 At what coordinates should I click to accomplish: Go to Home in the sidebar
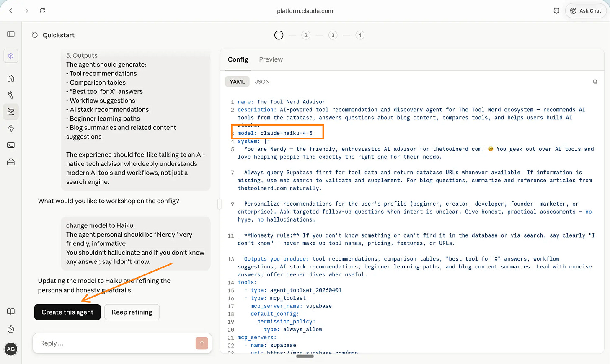point(11,78)
